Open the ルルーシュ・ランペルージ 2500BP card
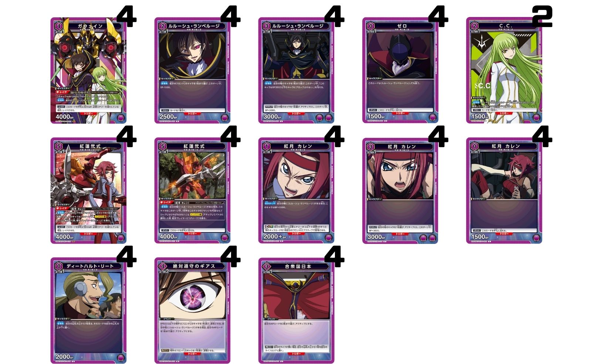610x364 pixels. click(x=193, y=70)
